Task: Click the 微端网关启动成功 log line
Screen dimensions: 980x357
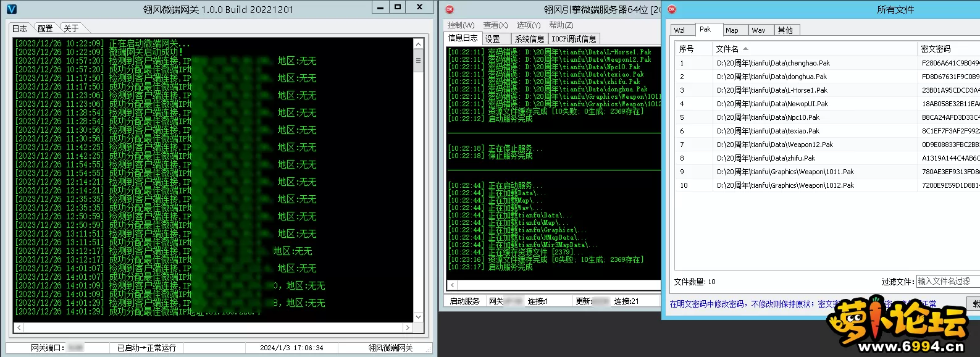Action: coord(99,52)
